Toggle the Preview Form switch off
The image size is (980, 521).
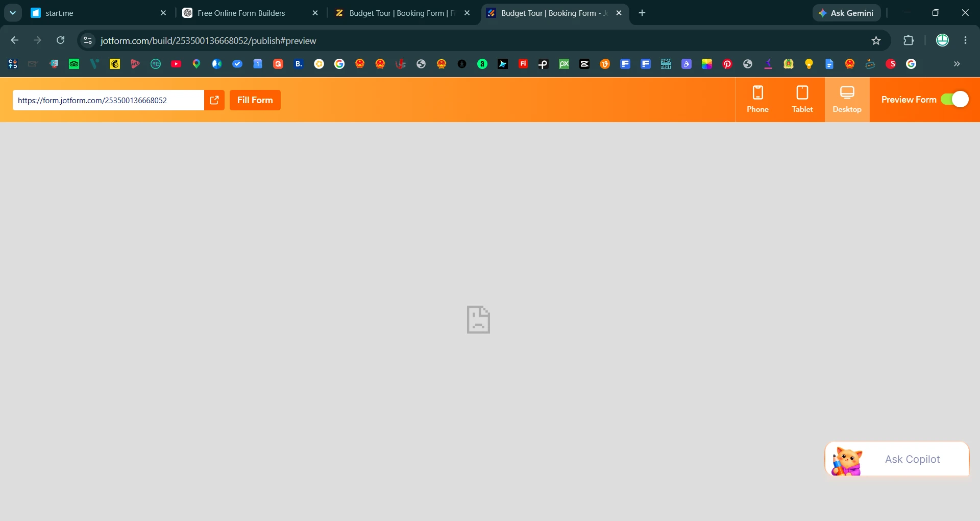point(954,99)
